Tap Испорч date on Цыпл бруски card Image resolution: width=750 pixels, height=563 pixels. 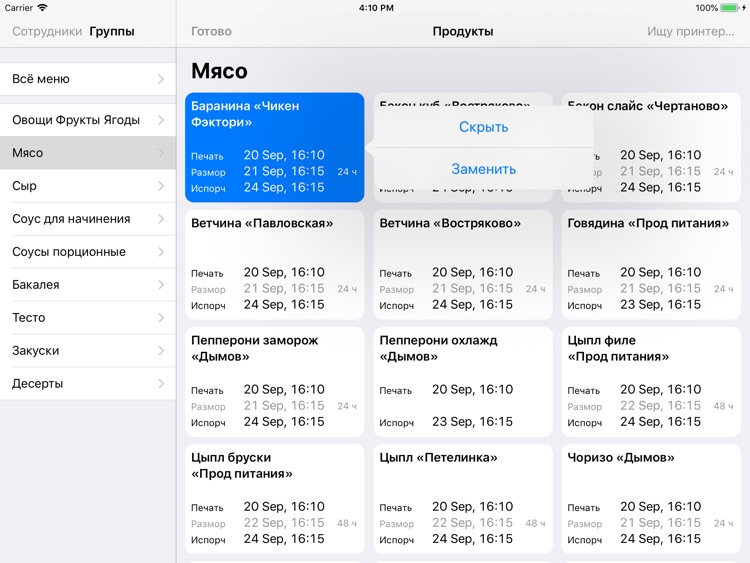(284, 539)
